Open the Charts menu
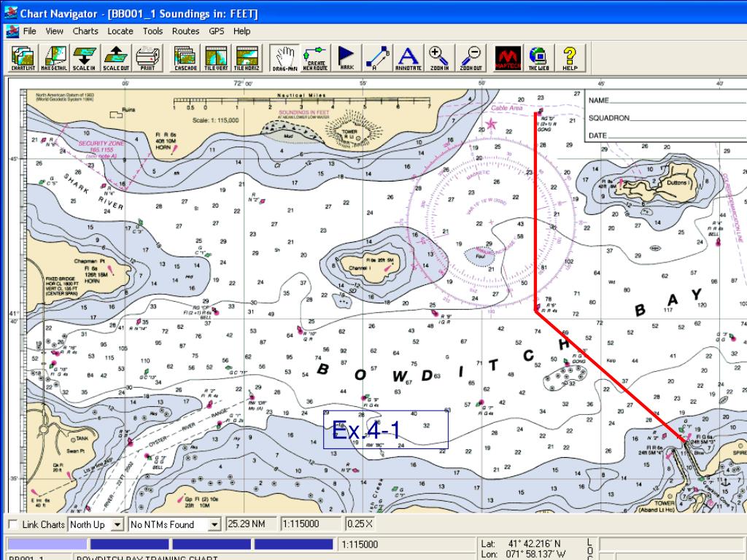 (85, 31)
